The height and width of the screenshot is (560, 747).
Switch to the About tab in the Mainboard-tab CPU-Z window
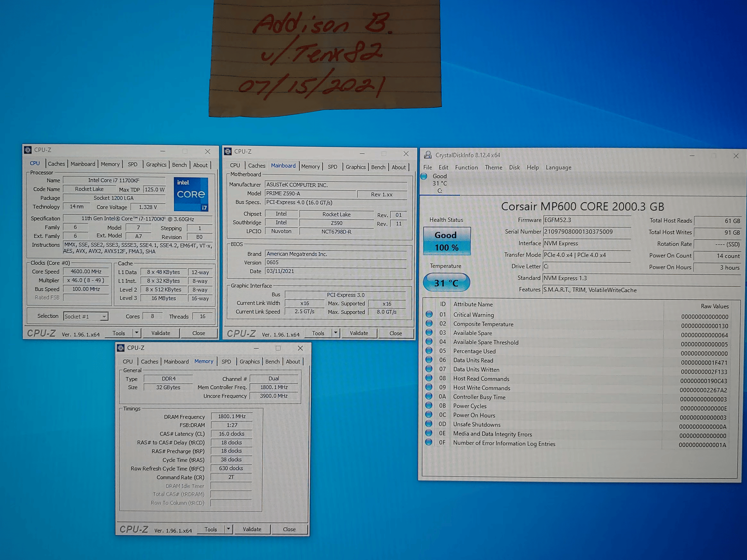(x=399, y=167)
